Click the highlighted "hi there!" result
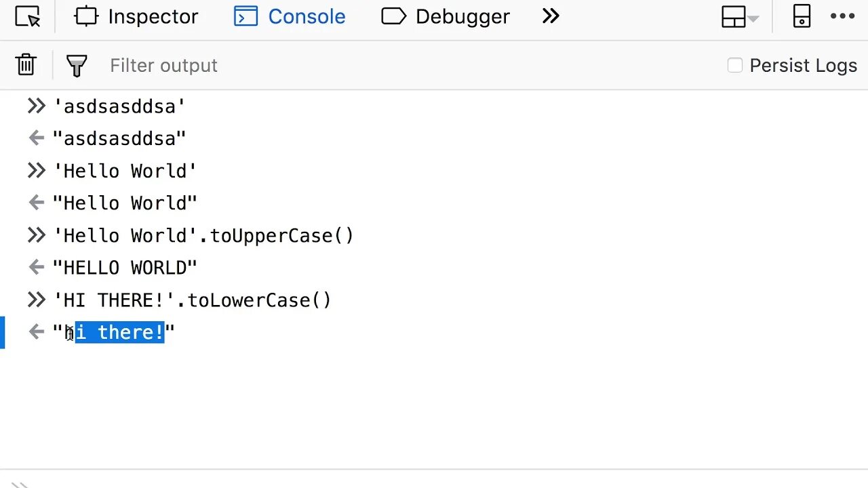Screen dimensions: 868x488 tap(119, 333)
